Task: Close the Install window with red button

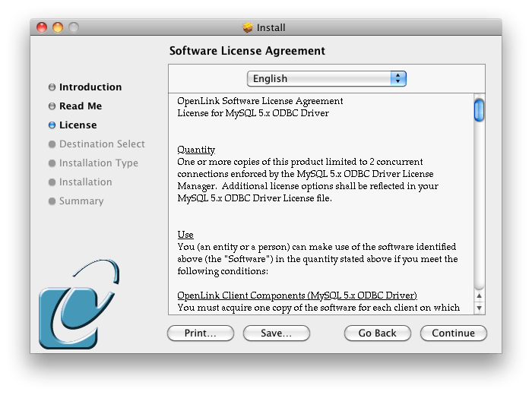Action: (42, 27)
